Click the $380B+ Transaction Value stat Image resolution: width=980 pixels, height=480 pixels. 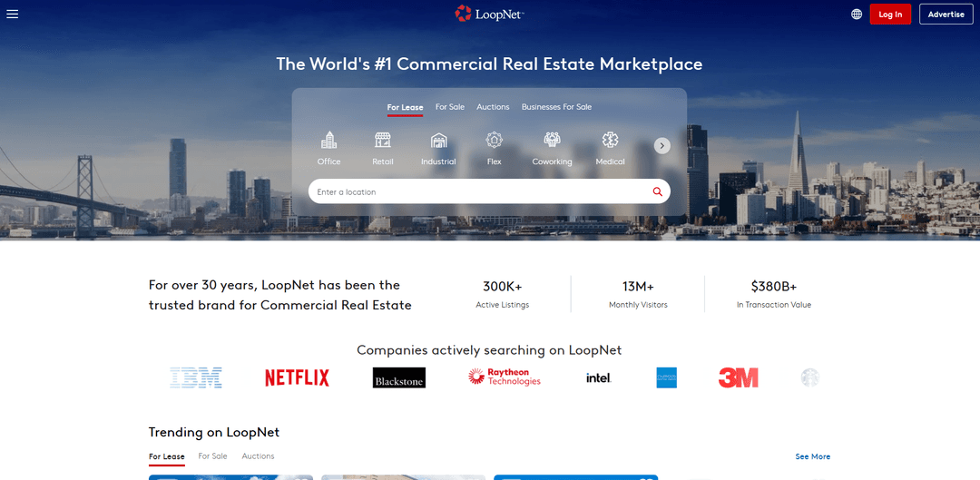774,294
